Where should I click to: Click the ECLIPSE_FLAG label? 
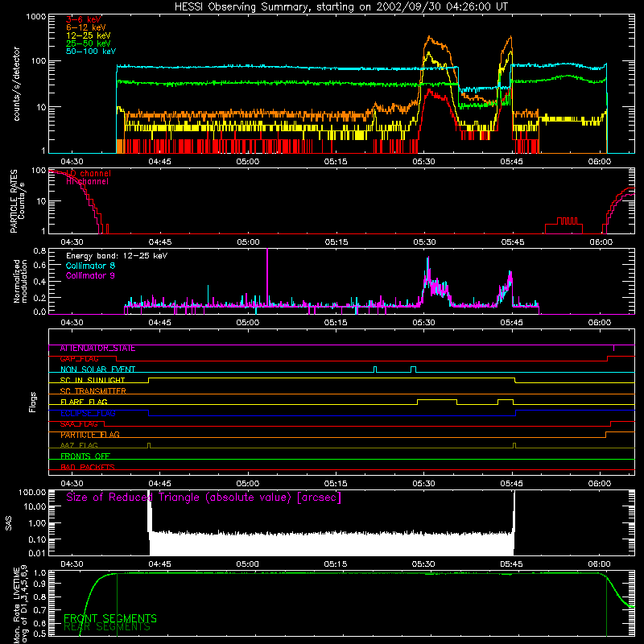(x=88, y=413)
